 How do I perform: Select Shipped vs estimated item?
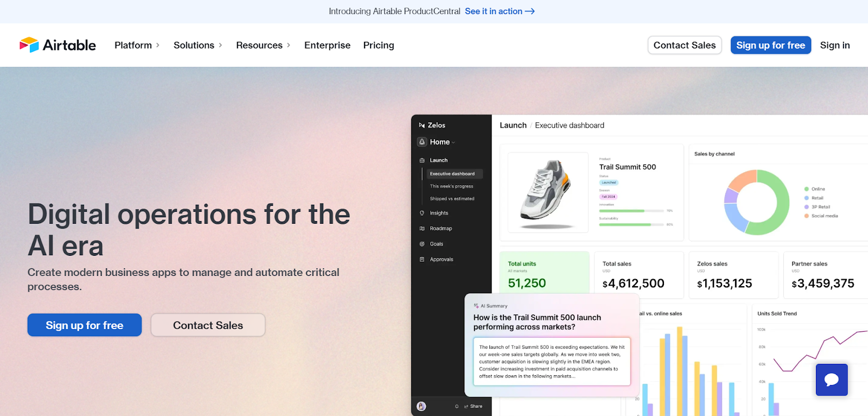[x=452, y=199]
